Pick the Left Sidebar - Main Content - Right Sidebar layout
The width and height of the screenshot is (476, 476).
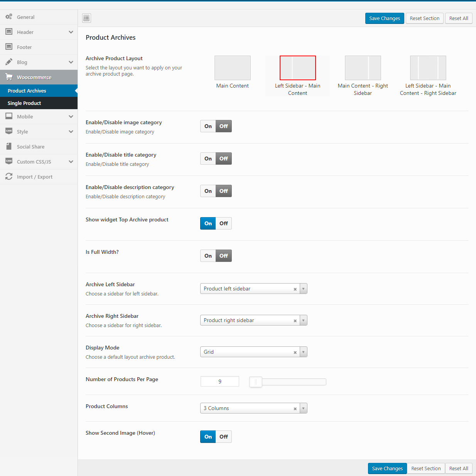428,68
